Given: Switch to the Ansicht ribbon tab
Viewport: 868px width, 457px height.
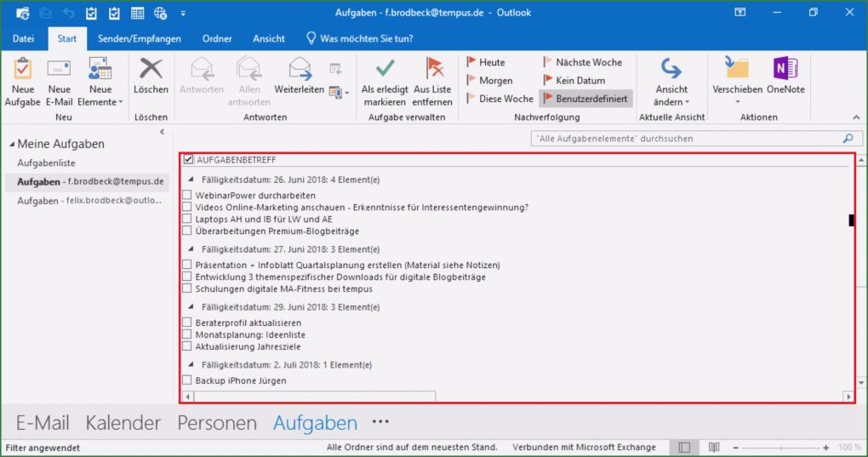Looking at the screenshot, I should pyautogui.click(x=269, y=38).
